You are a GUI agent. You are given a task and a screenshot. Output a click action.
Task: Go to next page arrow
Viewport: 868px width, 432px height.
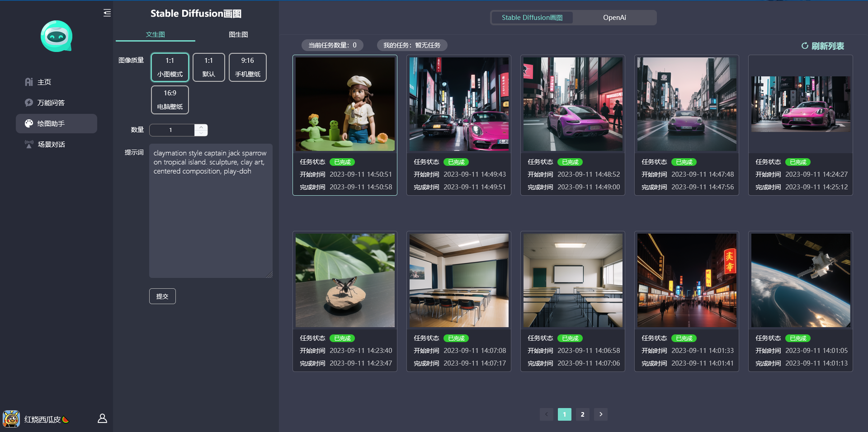point(601,414)
